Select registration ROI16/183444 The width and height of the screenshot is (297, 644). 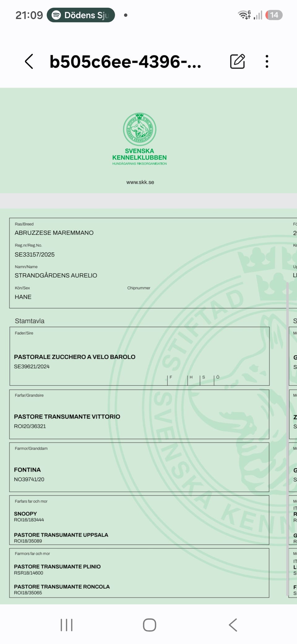(x=29, y=520)
